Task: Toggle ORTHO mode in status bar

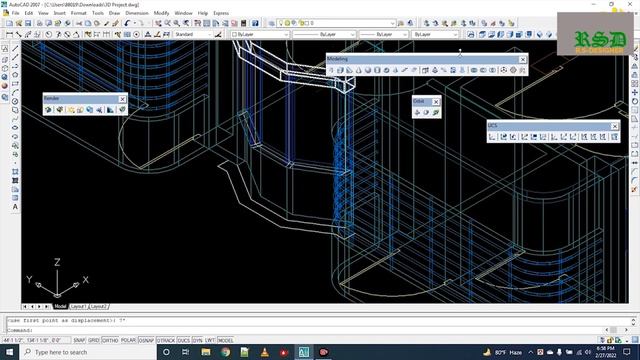Action: click(110, 340)
